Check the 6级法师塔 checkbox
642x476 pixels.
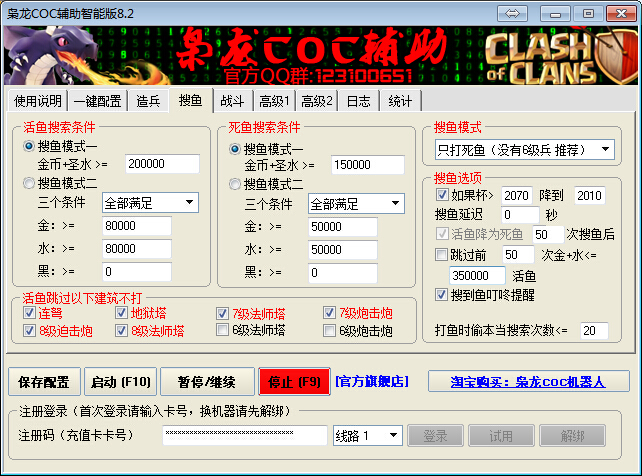[223, 330]
